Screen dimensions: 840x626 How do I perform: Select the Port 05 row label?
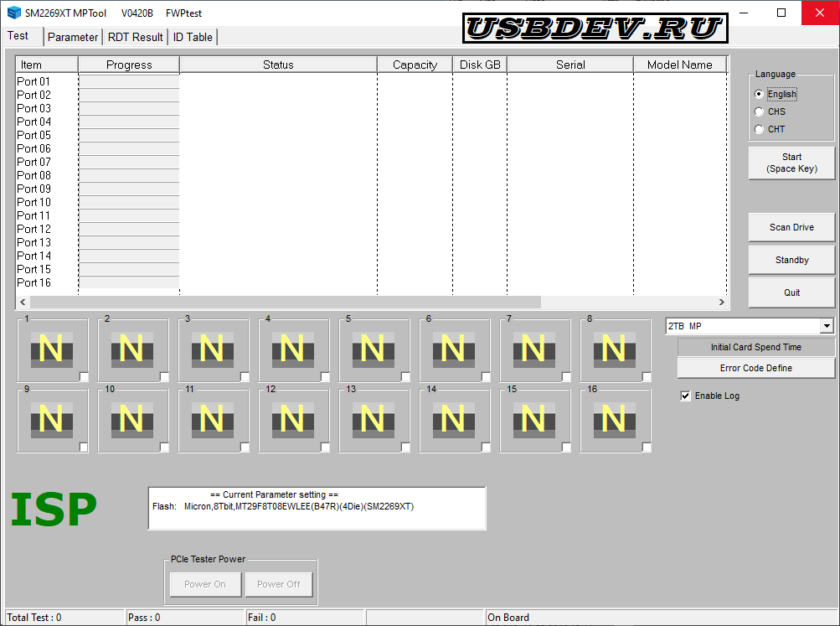coord(33,135)
